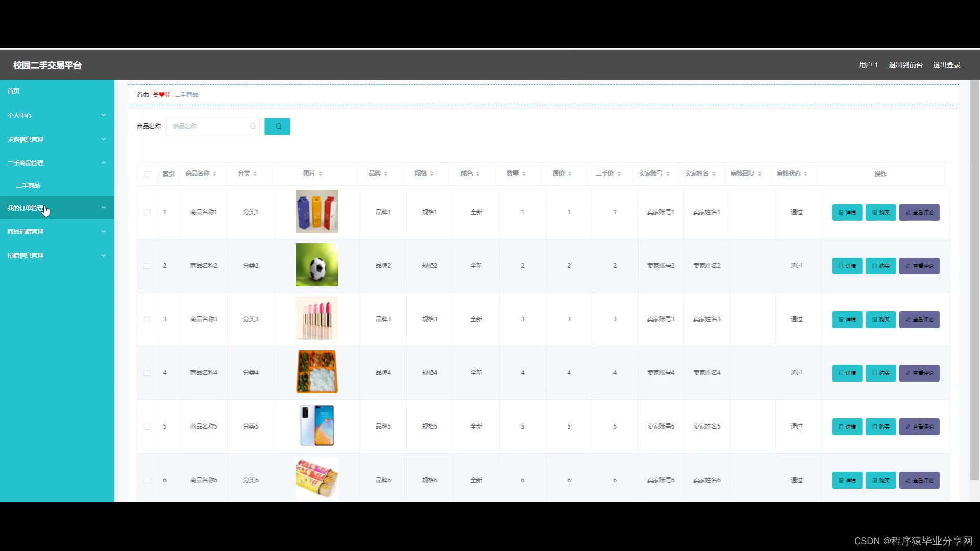This screenshot has width=980, height=551.
Task: Sort by 商品名称 column arrows
Action: (x=215, y=174)
